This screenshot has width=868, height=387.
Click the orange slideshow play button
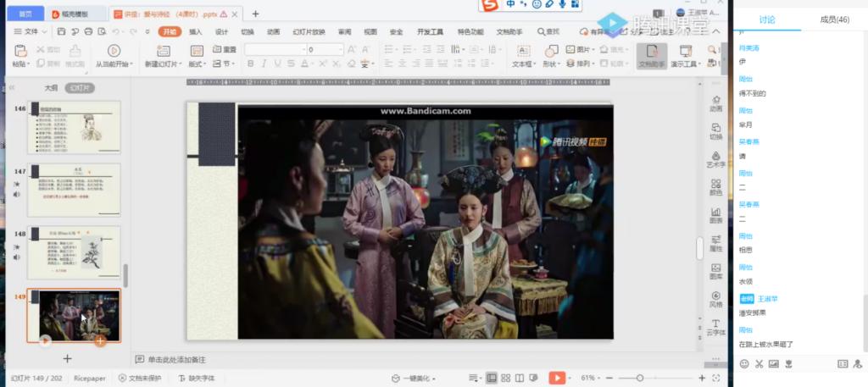(x=556, y=379)
